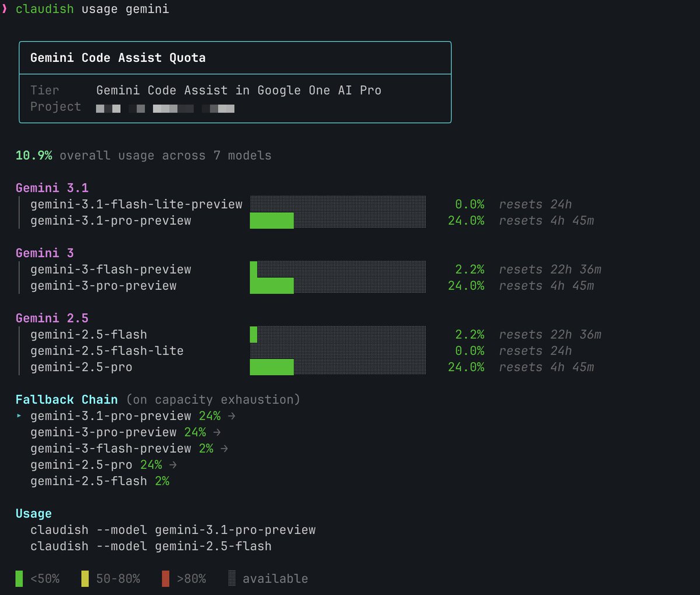
Task: Click the arrow after 'gemini-3-pro-preview 24%' in the chain
Action: point(217,432)
